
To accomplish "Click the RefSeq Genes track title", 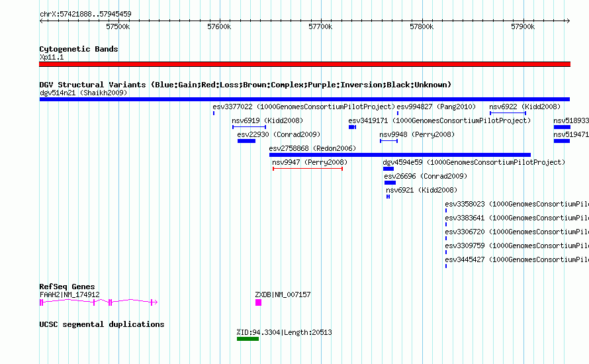I will click(68, 287).
